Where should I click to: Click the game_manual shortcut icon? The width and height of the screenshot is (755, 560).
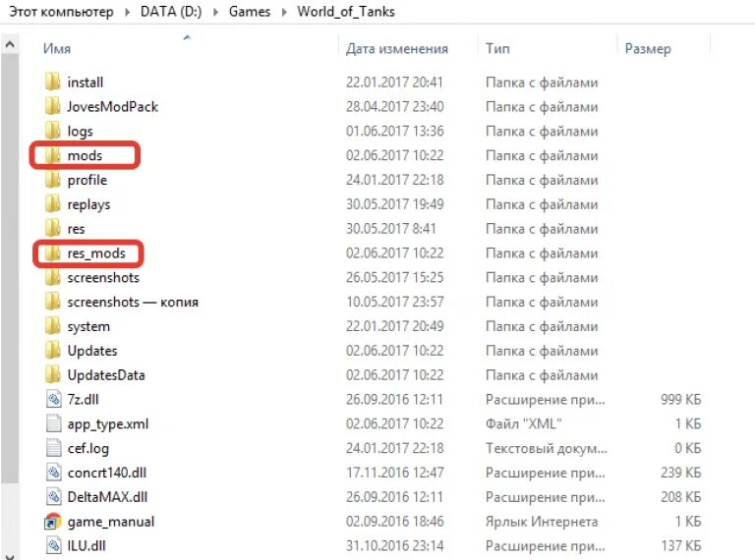53,522
